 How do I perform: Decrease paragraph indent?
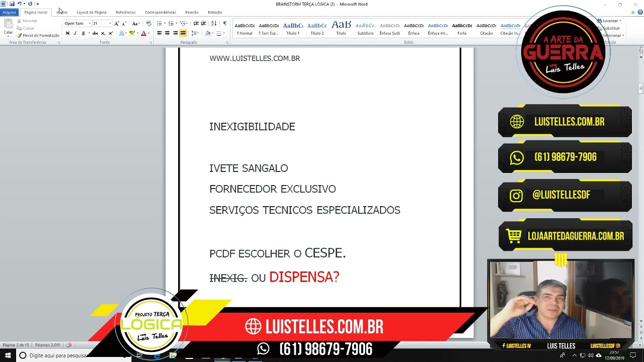196,24
